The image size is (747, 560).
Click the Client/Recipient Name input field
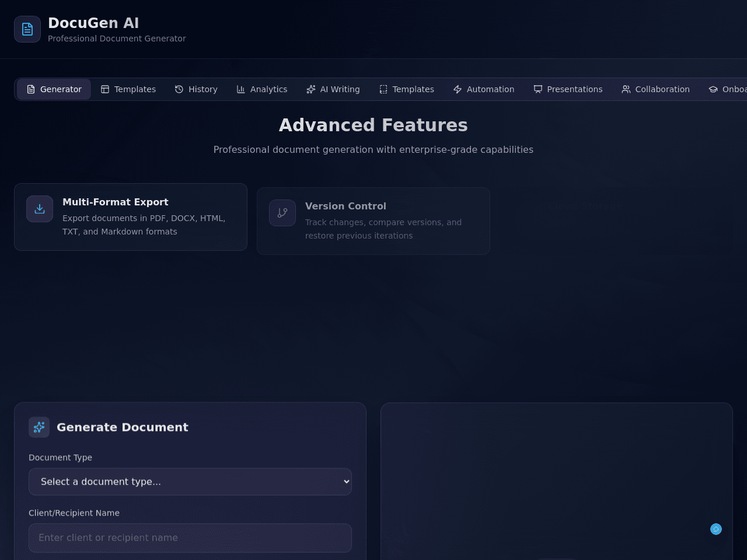[x=190, y=538]
